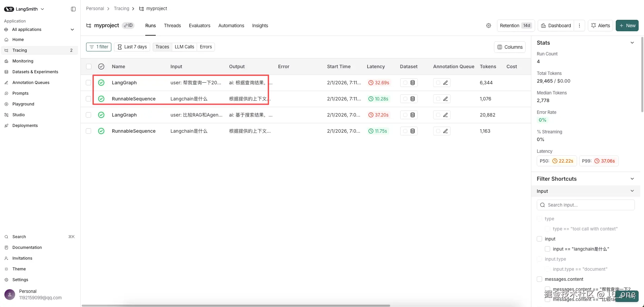
Task: Enable the "input" filter shortcut checkbox
Action: coord(539,239)
